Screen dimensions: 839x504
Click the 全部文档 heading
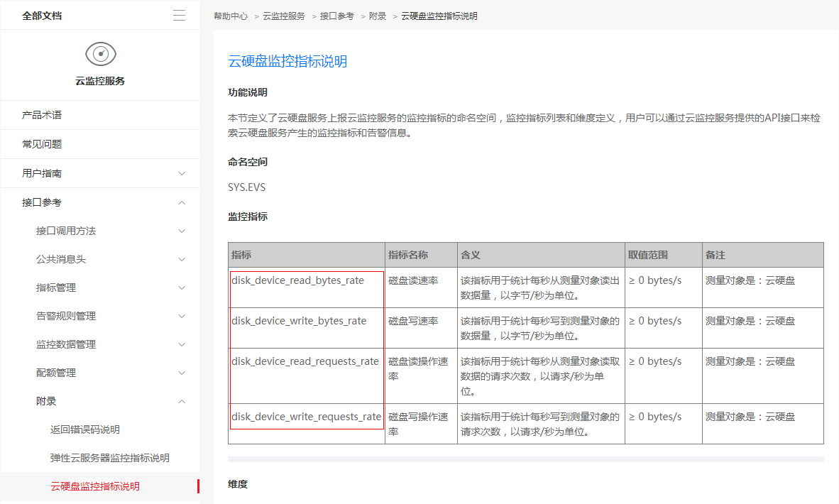(x=42, y=16)
